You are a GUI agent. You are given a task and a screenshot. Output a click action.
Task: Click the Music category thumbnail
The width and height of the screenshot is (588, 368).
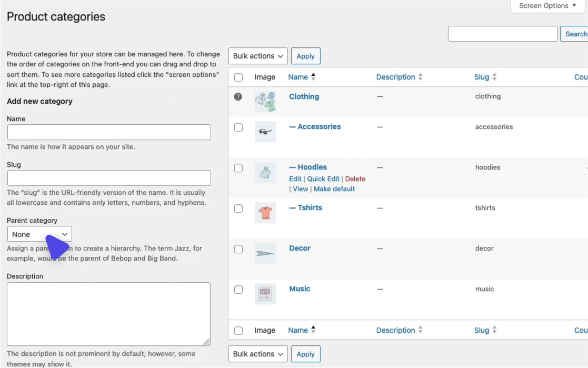click(x=265, y=294)
